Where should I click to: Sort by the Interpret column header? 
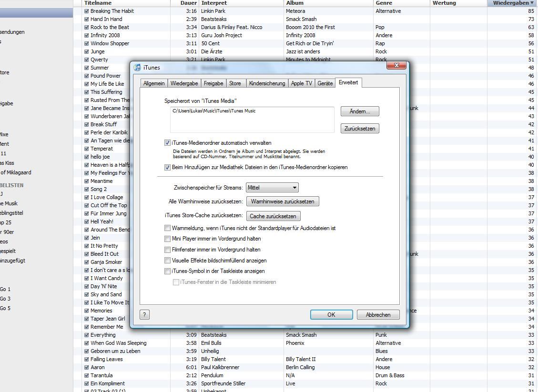click(241, 3)
